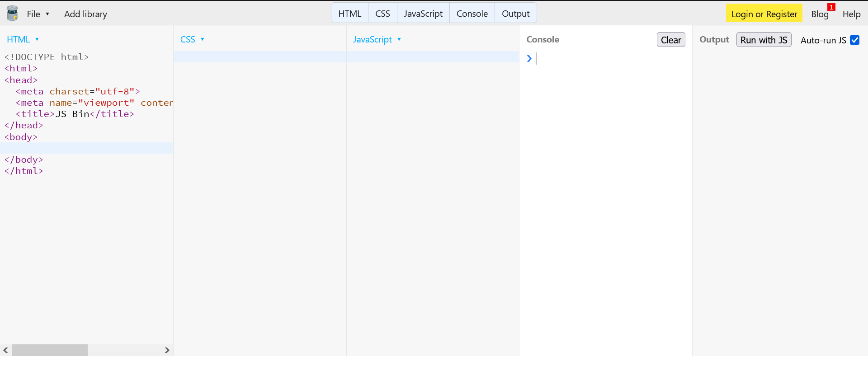The image size is (868, 385).
Task: Click the meta name="viewport" line
Action: click(x=94, y=103)
